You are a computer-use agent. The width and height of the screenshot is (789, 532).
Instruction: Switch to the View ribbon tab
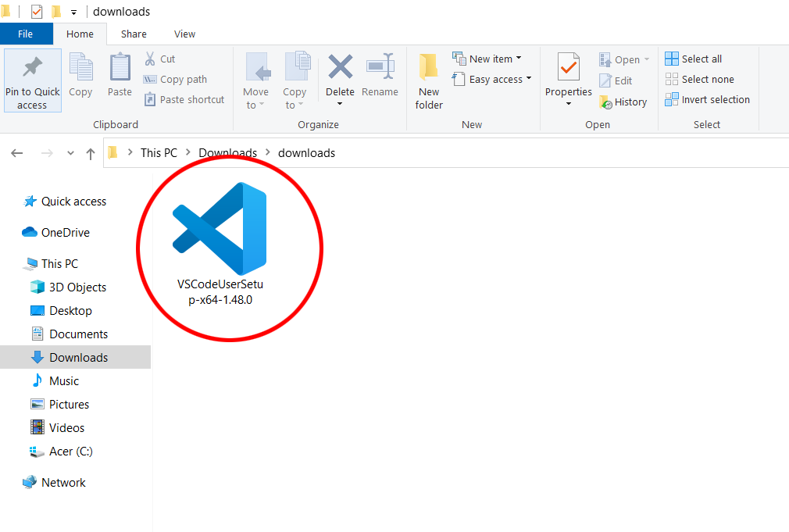pyautogui.click(x=184, y=34)
